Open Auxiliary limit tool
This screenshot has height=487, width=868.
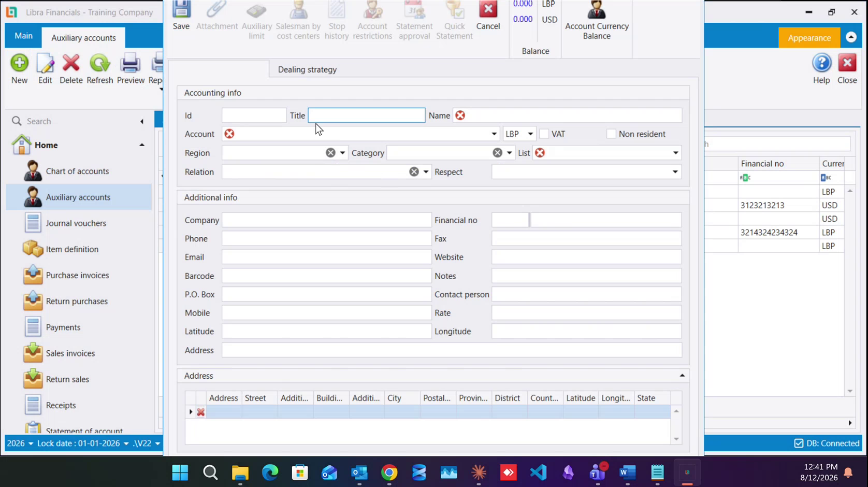pyautogui.click(x=256, y=20)
